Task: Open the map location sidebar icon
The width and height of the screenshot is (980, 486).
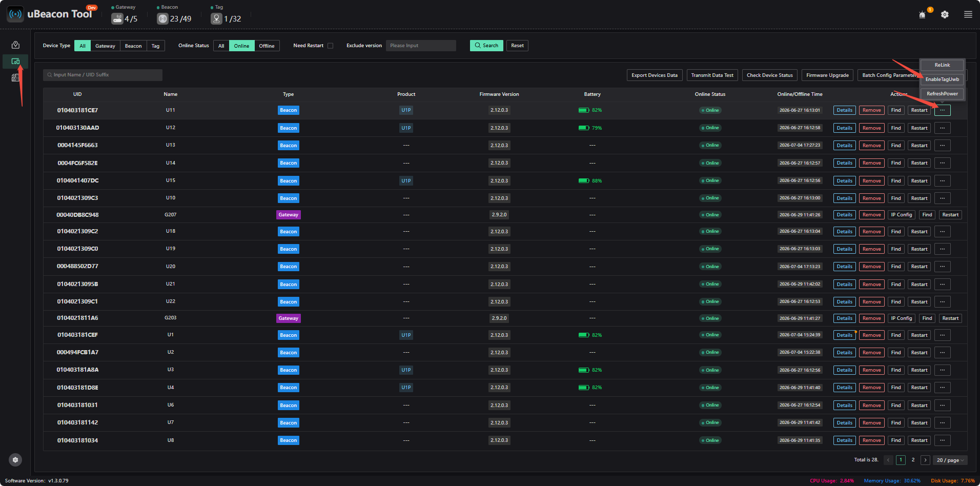Action: pyautogui.click(x=15, y=45)
